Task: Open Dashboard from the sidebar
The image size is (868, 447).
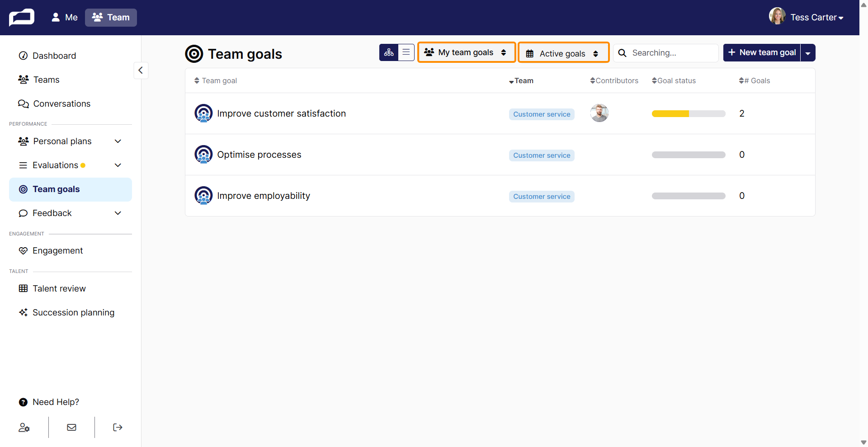Action: pos(71,56)
